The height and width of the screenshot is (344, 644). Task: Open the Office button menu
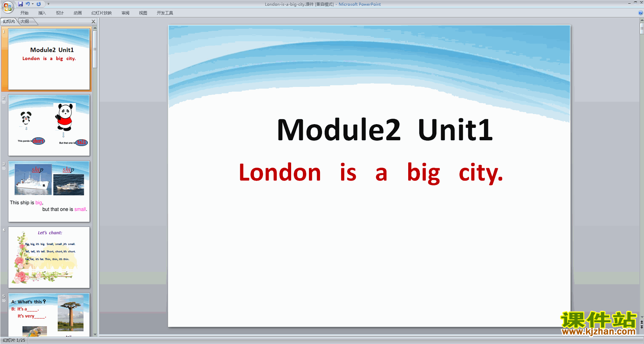tap(7, 7)
